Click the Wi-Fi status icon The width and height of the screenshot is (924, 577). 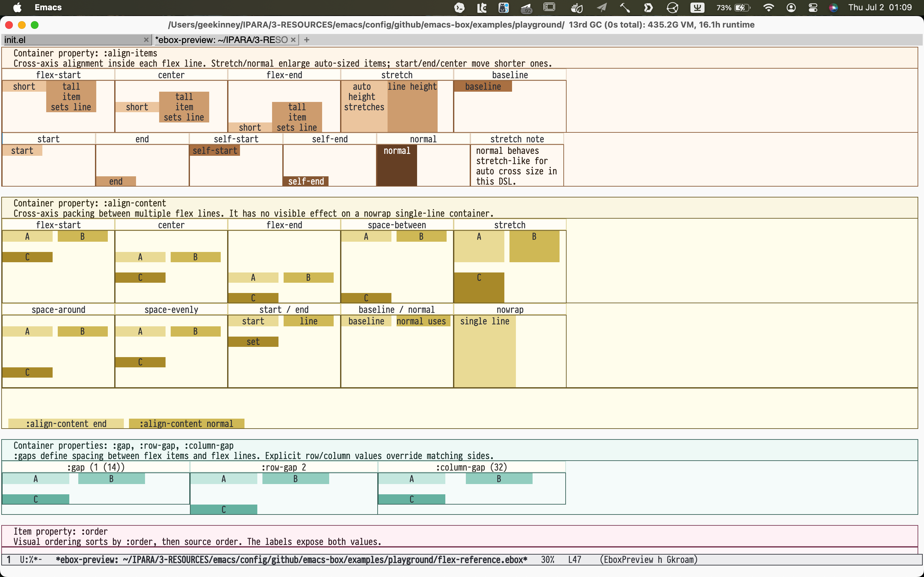[x=769, y=8]
